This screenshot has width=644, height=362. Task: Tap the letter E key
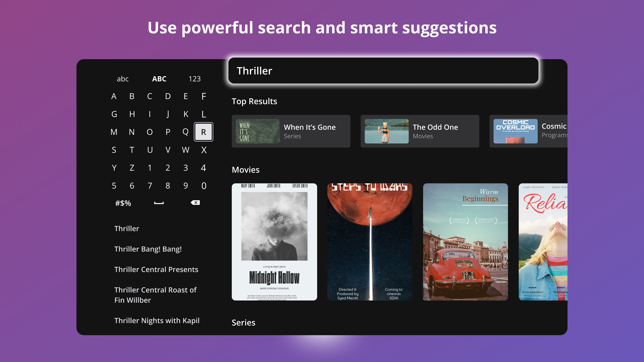pos(185,96)
